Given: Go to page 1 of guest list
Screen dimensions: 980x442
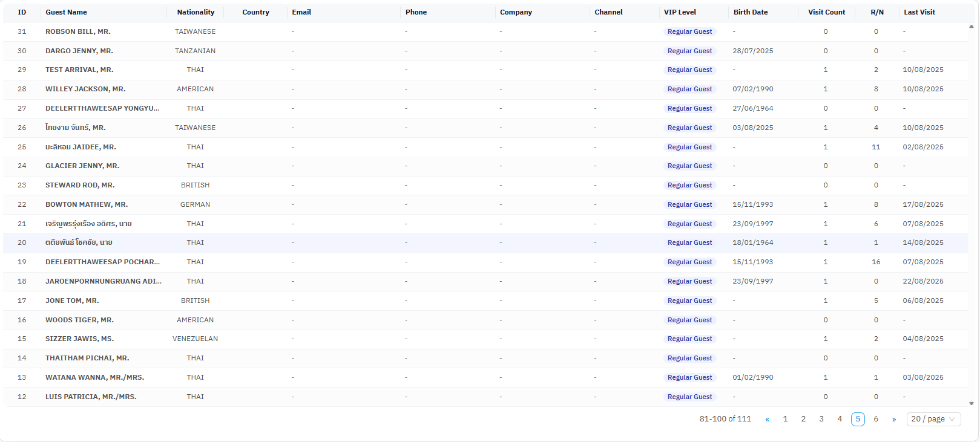Looking at the screenshot, I should point(785,419).
